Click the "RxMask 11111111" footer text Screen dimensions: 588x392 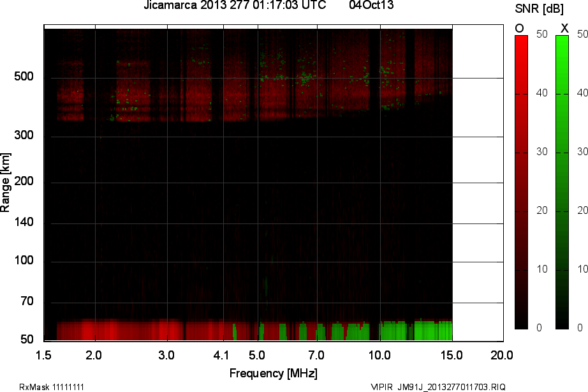(52, 387)
